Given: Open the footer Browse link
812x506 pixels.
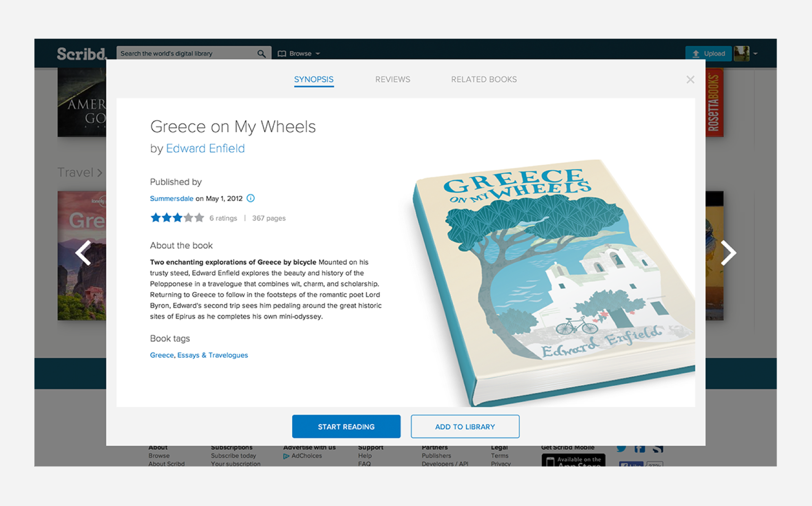Looking at the screenshot, I should pyautogui.click(x=159, y=456).
